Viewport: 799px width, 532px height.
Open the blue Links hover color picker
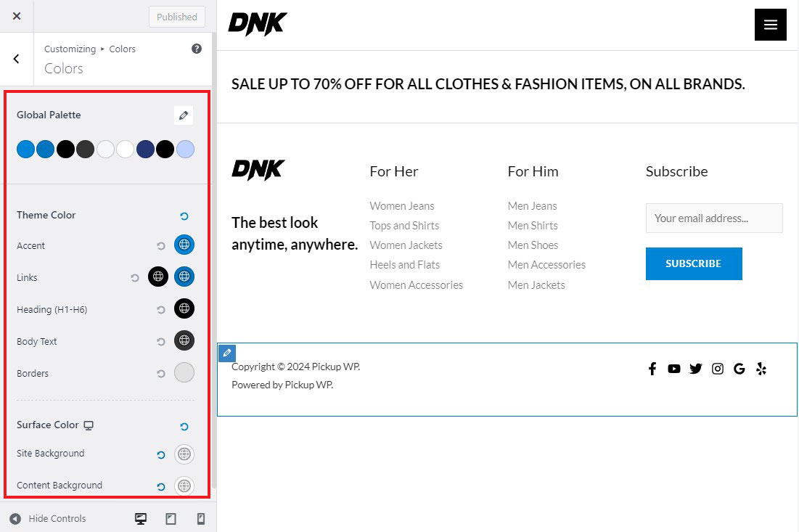pyautogui.click(x=184, y=277)
